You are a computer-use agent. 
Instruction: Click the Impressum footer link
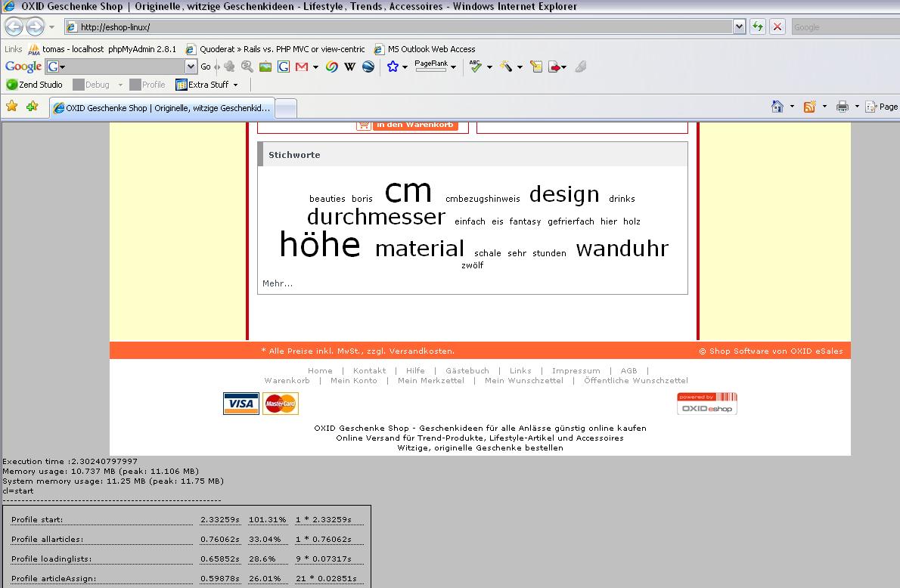[576, 371]
